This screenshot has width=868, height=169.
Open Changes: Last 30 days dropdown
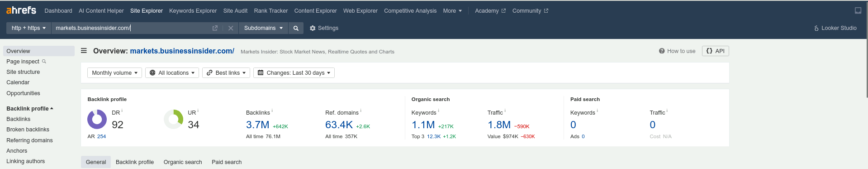pyautogui.click(x=294, y=72)
